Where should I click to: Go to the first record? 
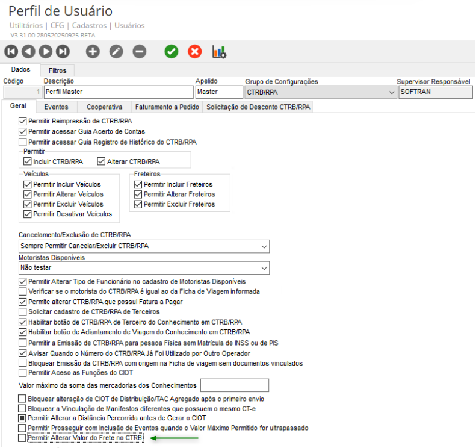point(11,51)
